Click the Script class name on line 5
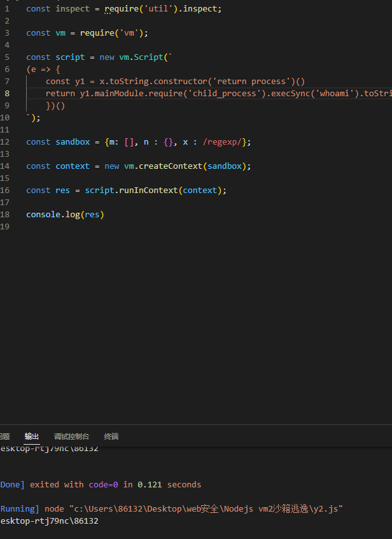The width and height of the screenshot is (392, 539). point(148,57)
